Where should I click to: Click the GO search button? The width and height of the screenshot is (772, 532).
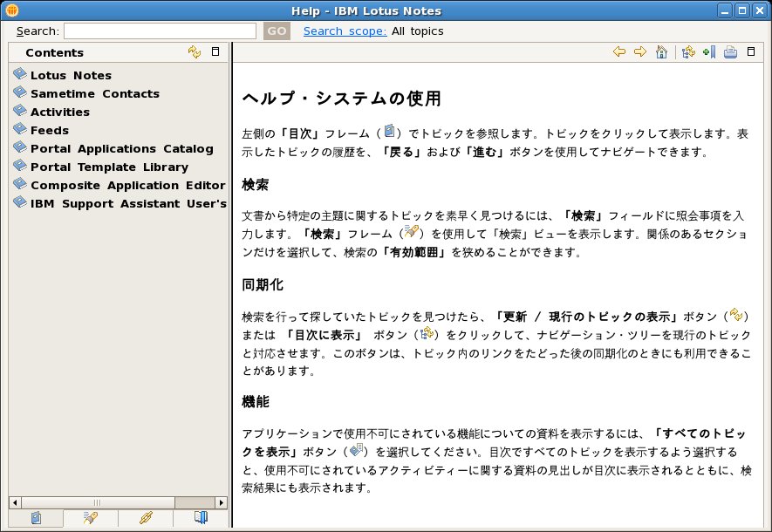coord(277,31)
